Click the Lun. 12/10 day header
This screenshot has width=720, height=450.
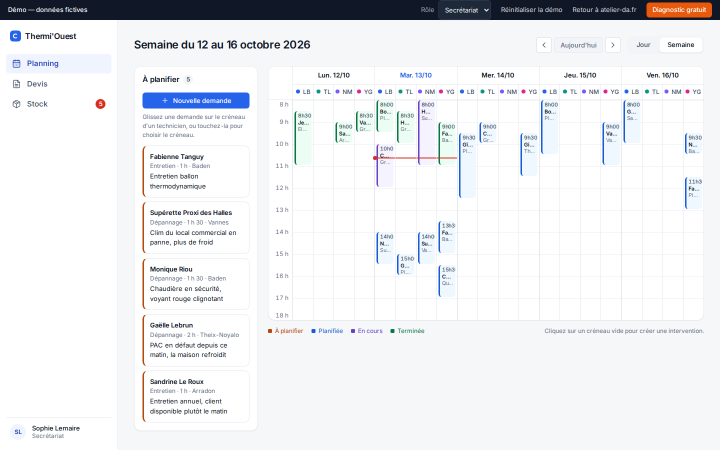(x=333, y=75)
